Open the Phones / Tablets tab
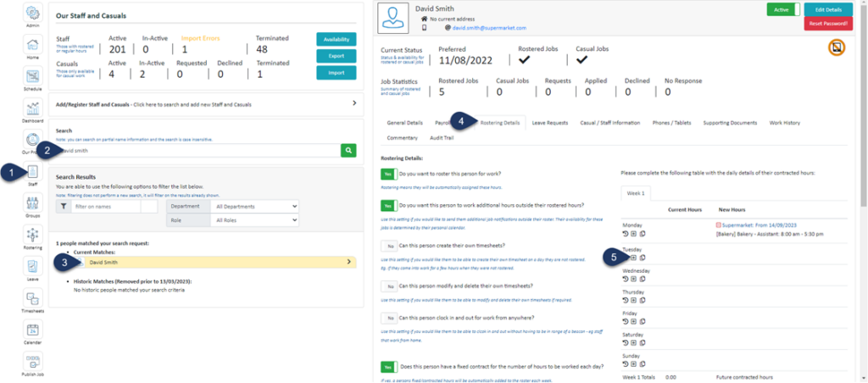Screen dimensions: 868x383 pos(671,123)
